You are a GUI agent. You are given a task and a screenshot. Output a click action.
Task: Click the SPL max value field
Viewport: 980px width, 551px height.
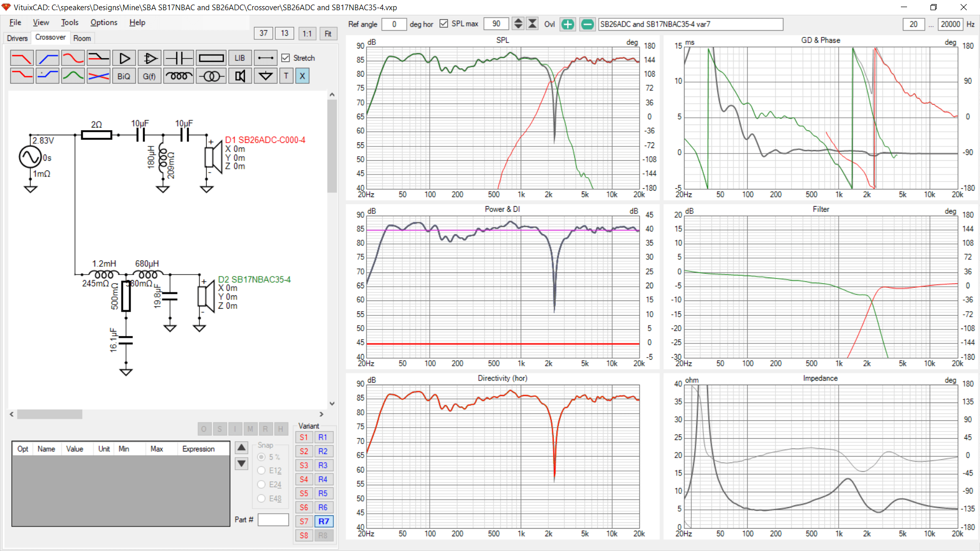click(496, 24)
